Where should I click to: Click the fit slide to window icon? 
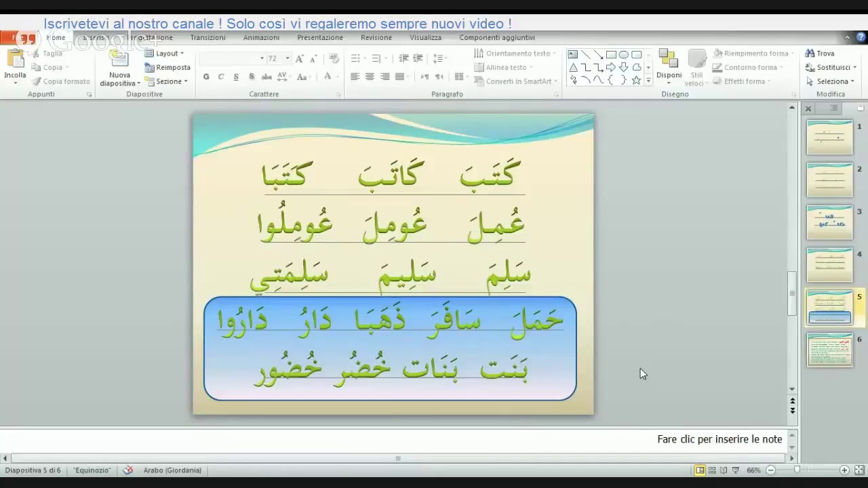859,470
